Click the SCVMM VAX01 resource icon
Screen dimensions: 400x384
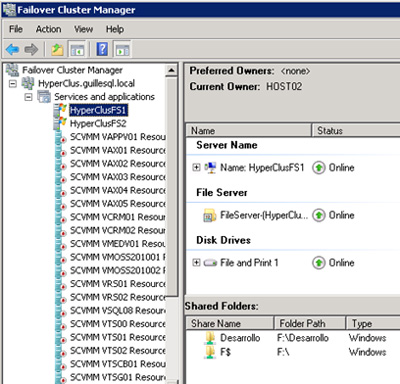pyautogui.click(x=61, y=150)
